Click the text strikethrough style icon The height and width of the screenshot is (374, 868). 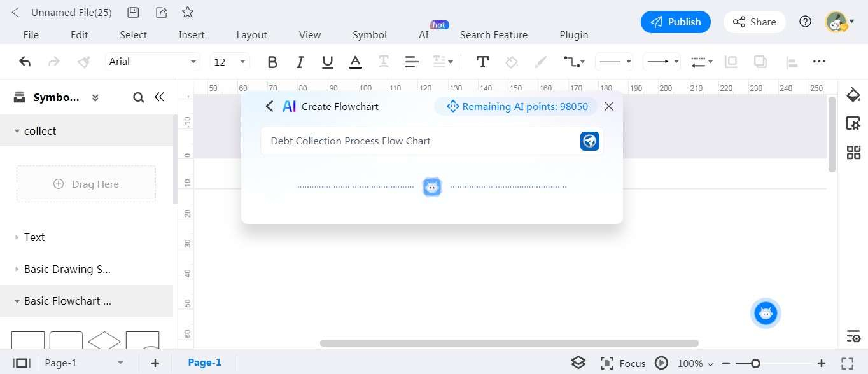point(384,62)
